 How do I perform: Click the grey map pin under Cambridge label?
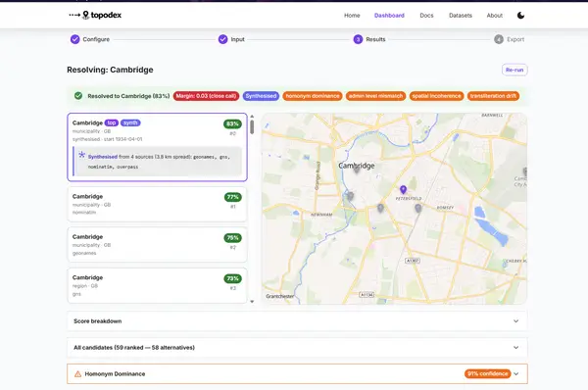tap(357, 170)
